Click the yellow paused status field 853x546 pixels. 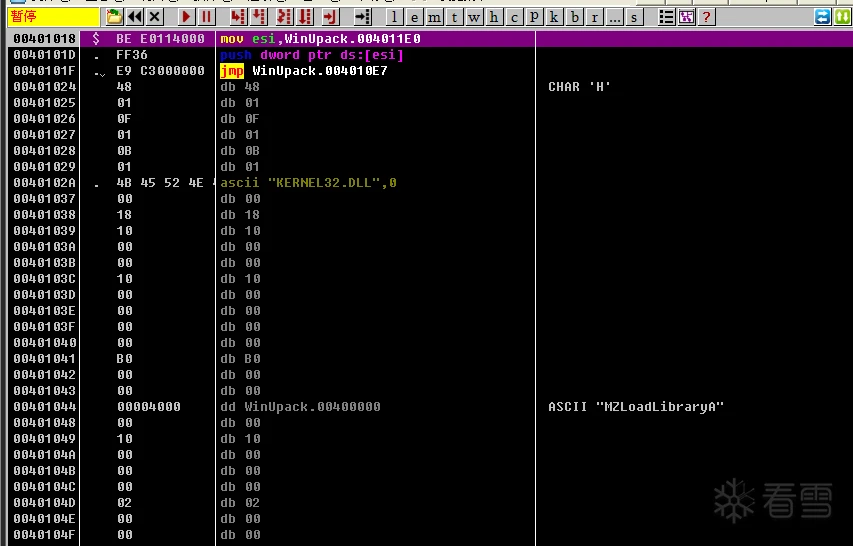click(53, 17)
